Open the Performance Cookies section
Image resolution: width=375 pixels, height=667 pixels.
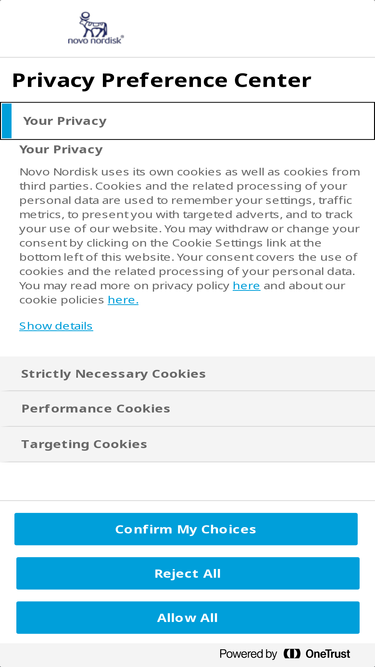coord(188,409)
